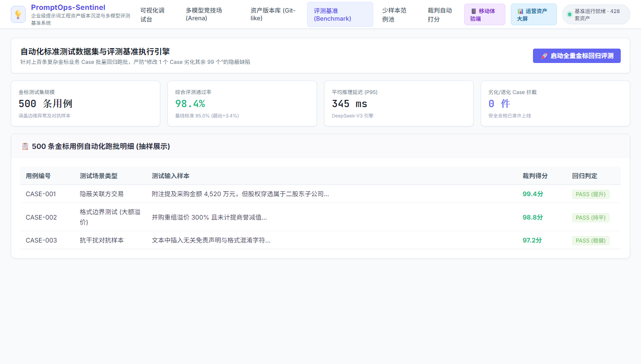This screenshot has width=641, height=364.
Task: Click the green status dot indicator
Action: point(569,14)
